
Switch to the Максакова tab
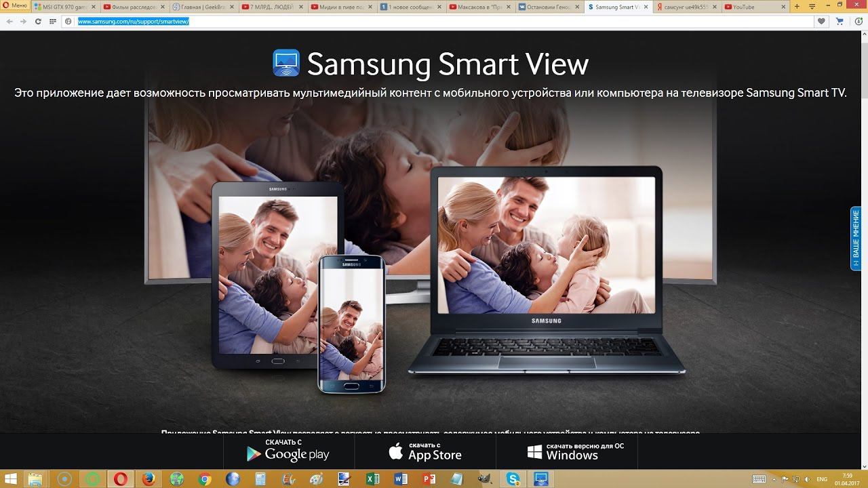pyautogui.click(x=480, y=7)
